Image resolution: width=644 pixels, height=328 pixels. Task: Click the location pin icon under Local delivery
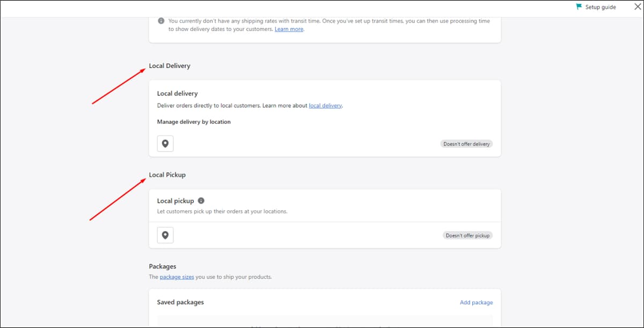click(165, 144)
